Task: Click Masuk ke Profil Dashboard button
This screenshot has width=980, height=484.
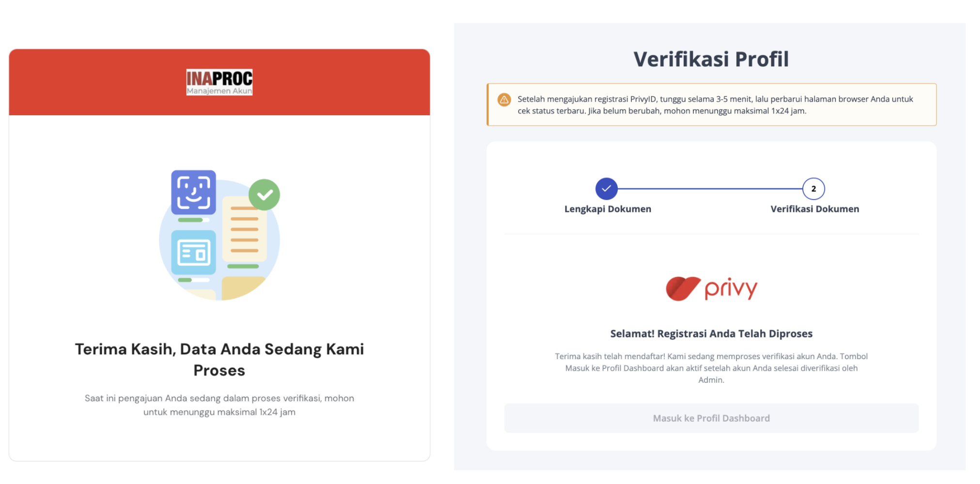Action: [711, 418]
